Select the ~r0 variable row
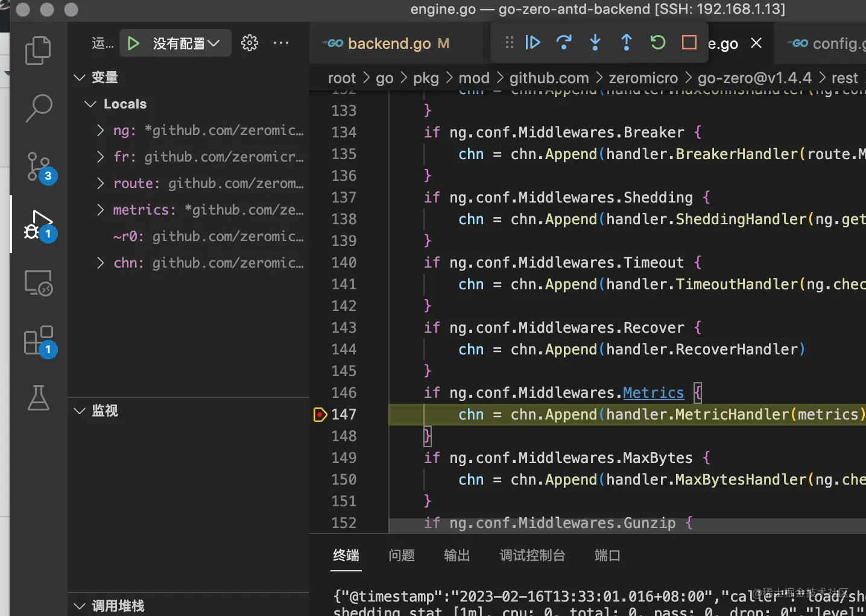The width and height of the screenshot is (866, 616). click(188, 236)
